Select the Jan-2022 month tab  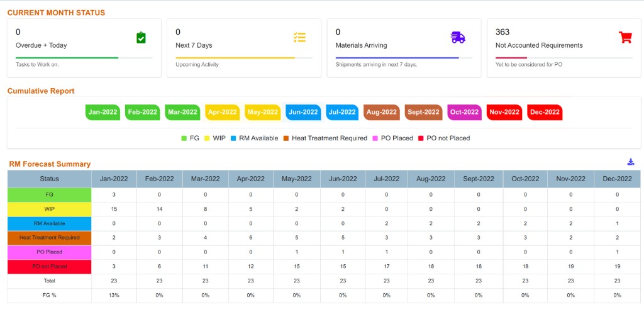103,112
